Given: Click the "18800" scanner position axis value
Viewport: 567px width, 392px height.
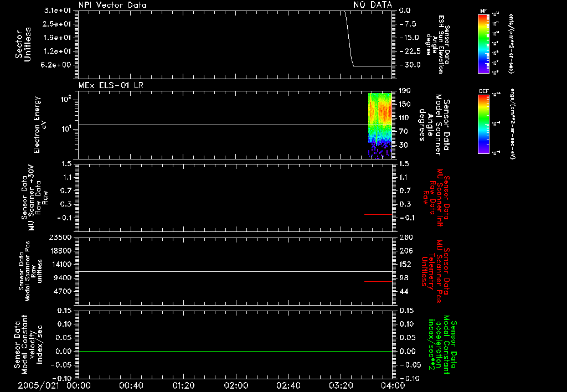Looking at the screenshot, I should pyautogui.click(x=60, y=251).
